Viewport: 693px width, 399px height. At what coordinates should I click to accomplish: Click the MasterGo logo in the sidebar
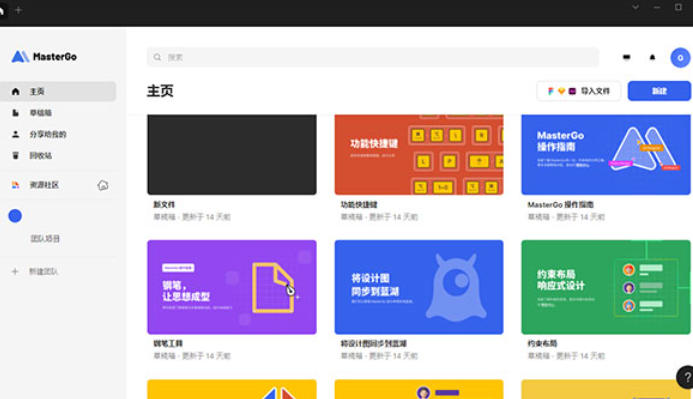coord(44,57)
